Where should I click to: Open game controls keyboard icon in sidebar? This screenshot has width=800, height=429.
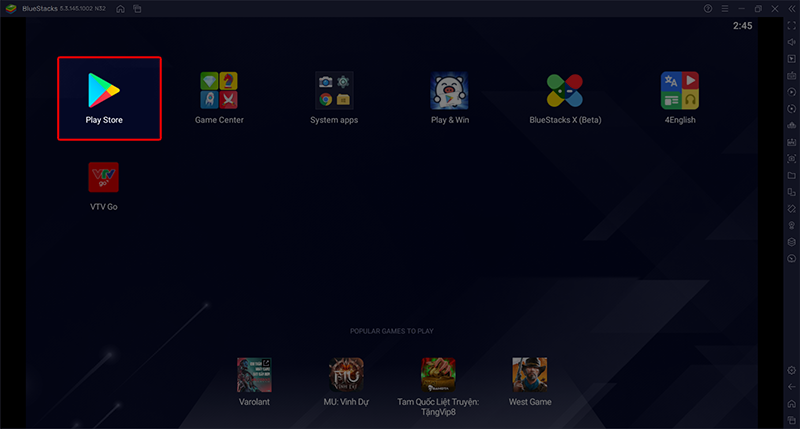point(792,75)
